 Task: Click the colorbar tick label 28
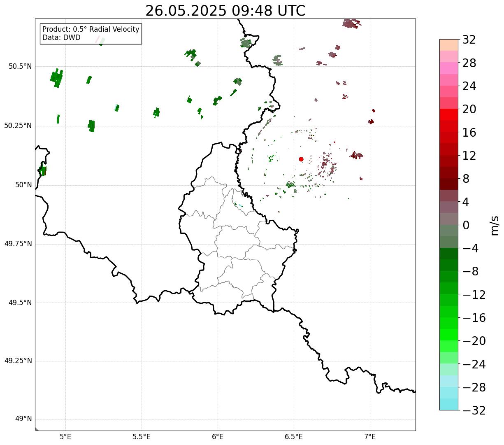469,63
